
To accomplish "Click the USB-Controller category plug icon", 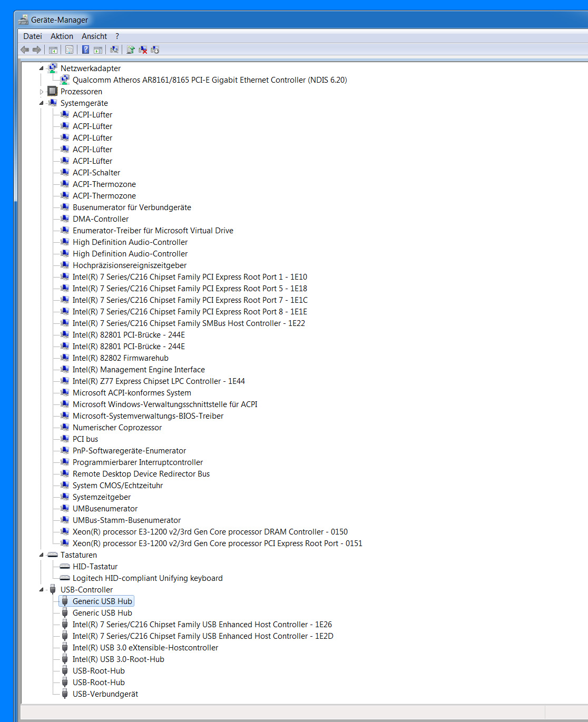I will [52, 589].
